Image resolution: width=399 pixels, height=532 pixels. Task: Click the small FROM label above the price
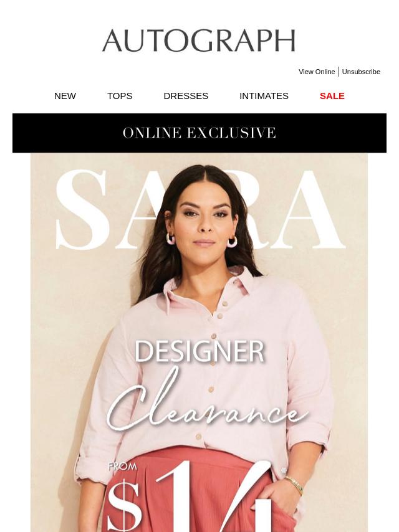point(123,467)
